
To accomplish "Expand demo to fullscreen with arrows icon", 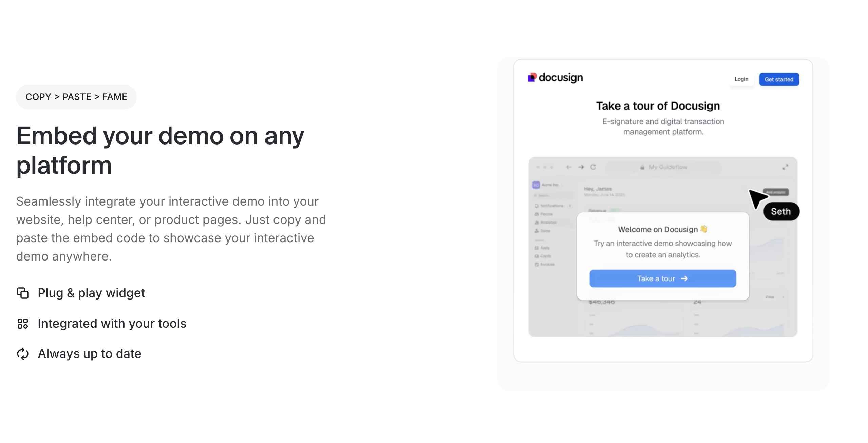I will coord(785,167).
